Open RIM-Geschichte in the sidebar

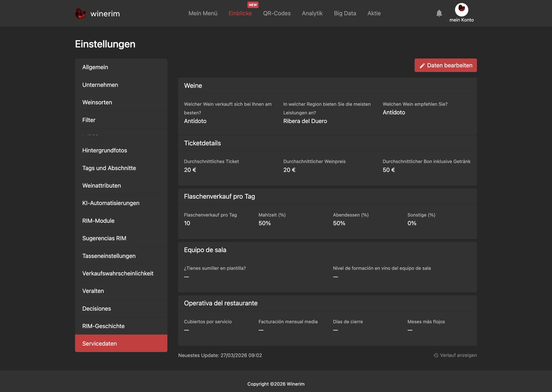tap(121, 326)
